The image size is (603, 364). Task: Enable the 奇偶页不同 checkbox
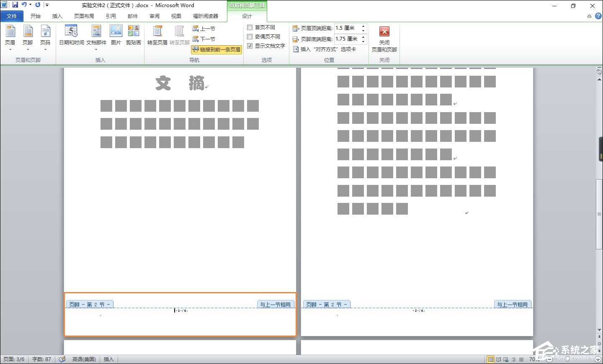tap(250, 37)
